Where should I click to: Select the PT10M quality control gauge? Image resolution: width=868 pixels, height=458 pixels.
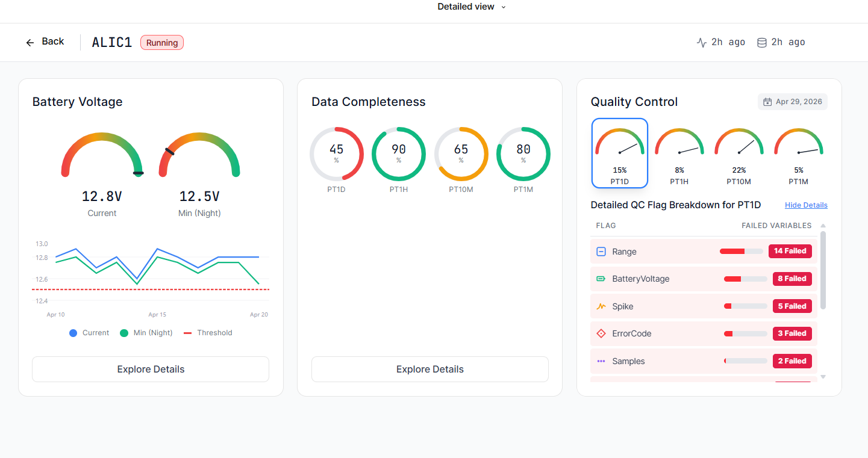click(x=738, y=154)
